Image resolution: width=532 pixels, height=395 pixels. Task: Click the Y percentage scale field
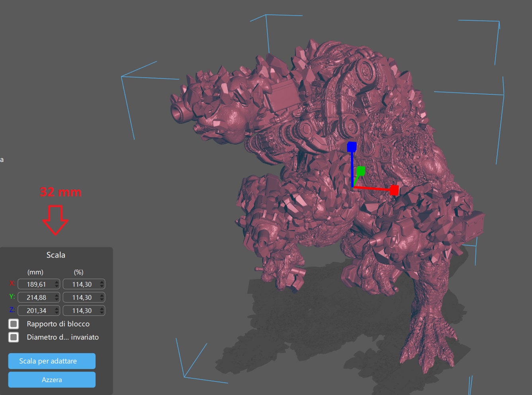tap(81, 297)
